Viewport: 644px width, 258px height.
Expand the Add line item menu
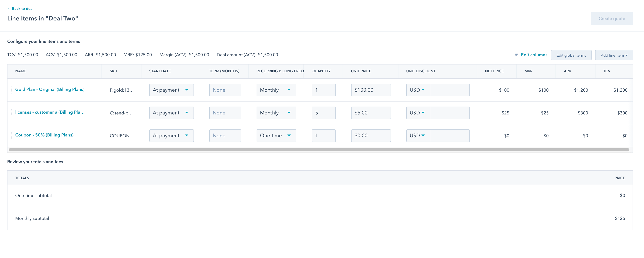coord(614,55)
